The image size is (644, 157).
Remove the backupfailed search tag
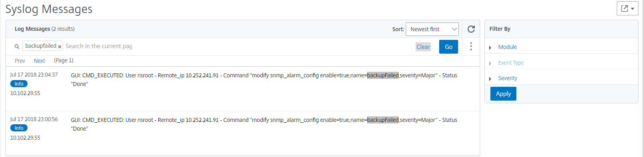(59, 47)
